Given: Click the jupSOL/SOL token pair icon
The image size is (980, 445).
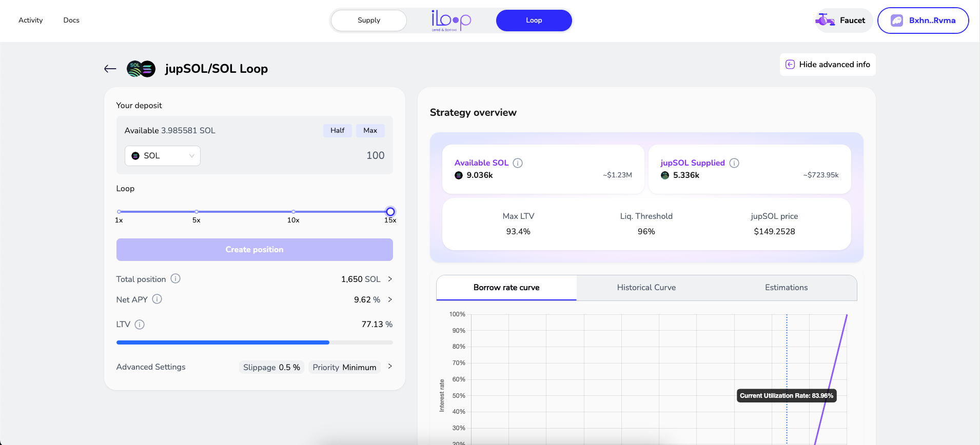Looking at the screenshot, I should tap(141, 69).
